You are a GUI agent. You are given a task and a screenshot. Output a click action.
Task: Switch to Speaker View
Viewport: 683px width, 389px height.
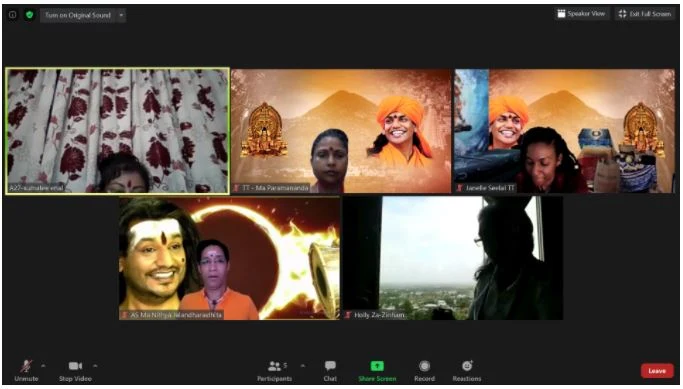point(581,14)
